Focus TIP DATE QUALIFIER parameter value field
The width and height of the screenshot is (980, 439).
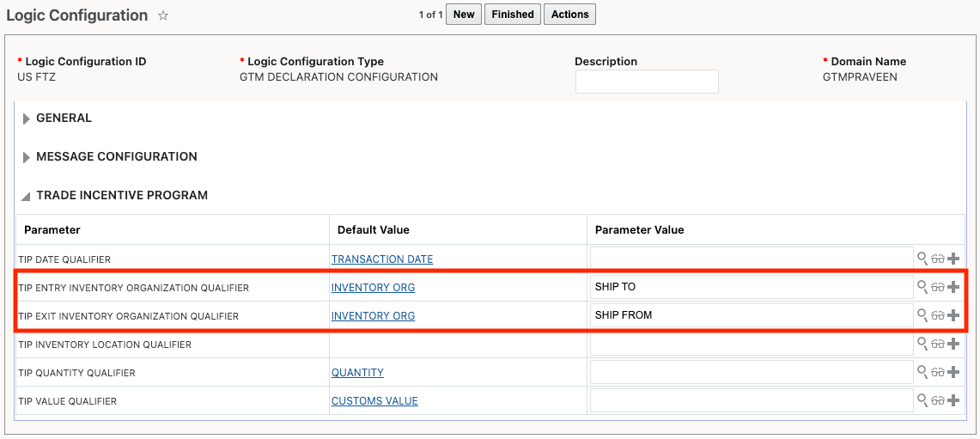752,259
